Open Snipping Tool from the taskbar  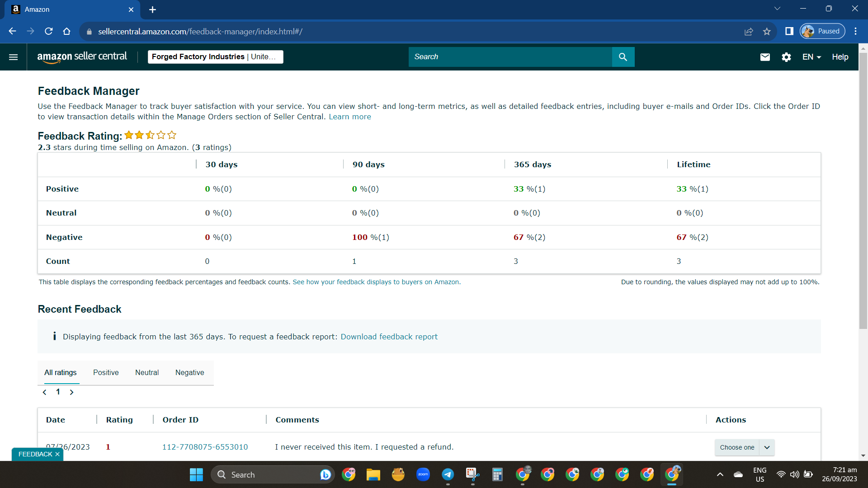473,474
